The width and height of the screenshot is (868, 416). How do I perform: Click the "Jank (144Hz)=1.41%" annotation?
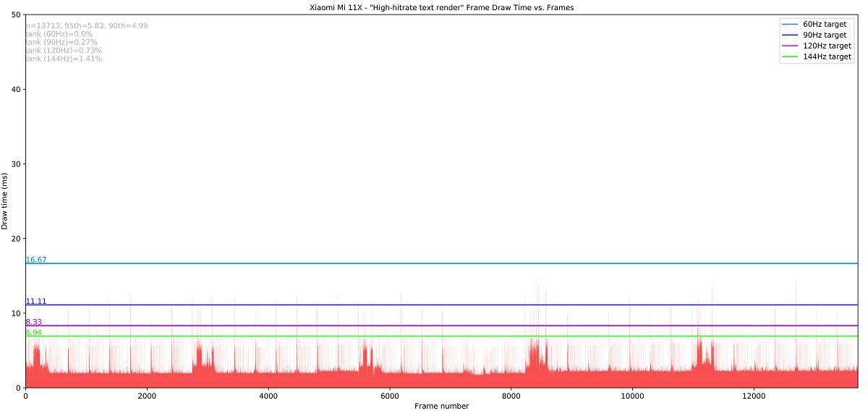point(64,59)
